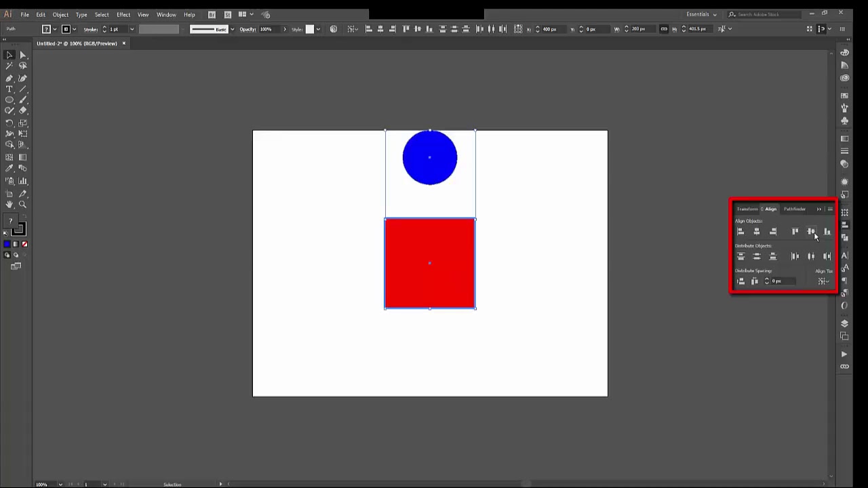Viewport: 868px width, 488px height.
Task: Switch to the Transform tab
Action: pyautogui.click(x=747, y=209)
